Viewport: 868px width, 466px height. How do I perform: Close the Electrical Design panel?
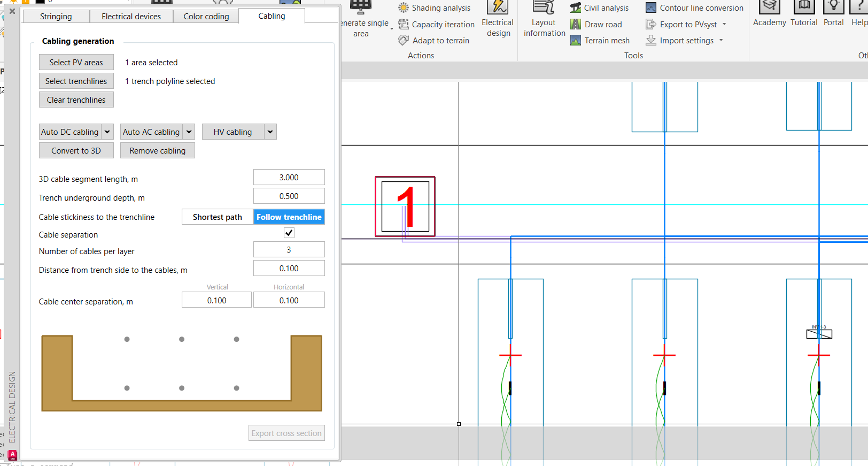(x=12, y=11)
